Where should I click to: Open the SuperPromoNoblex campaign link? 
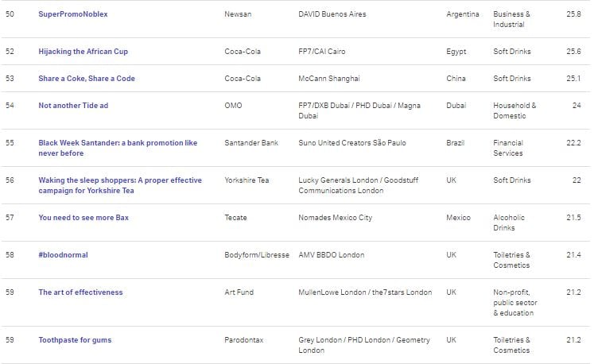pyautogui.click(x=73, y=14)
